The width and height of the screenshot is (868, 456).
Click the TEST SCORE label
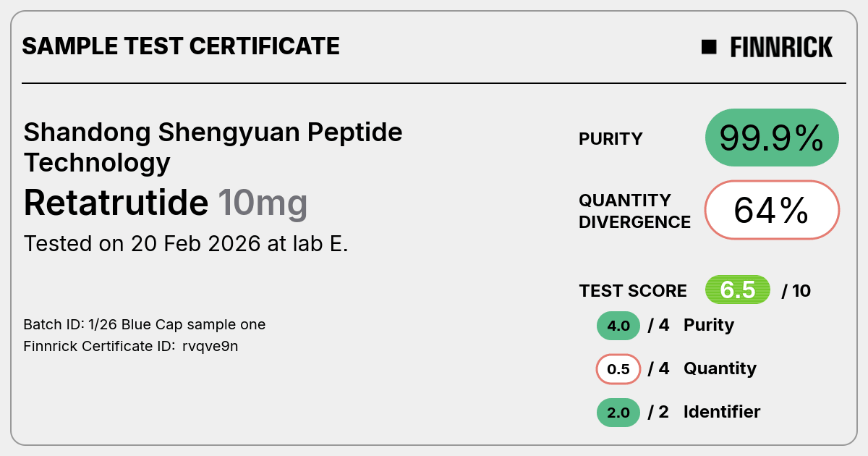(x=633, y=291)
